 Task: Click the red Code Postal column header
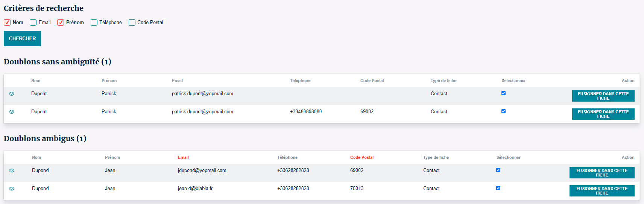pos(361,157)
